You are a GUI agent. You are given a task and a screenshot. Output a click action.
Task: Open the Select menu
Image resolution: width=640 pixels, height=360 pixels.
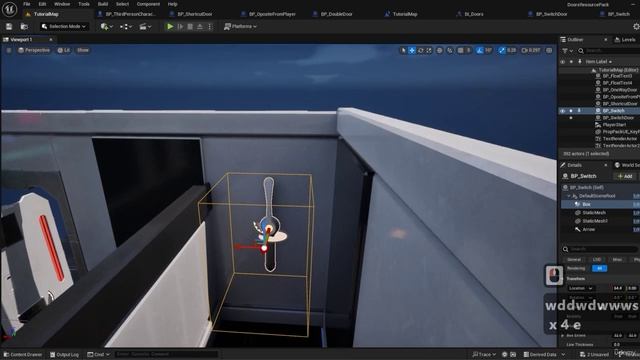122,4
